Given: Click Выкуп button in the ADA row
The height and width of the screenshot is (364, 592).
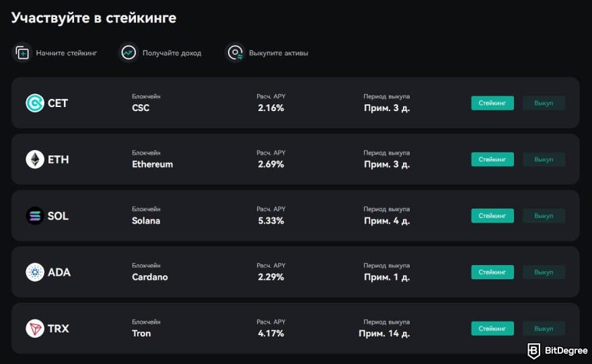Looking at the screenshot, I should coord(544,272).
